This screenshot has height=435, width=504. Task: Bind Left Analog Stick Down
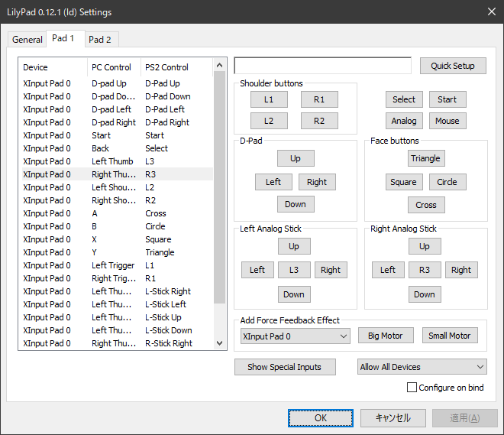(294, 294)
